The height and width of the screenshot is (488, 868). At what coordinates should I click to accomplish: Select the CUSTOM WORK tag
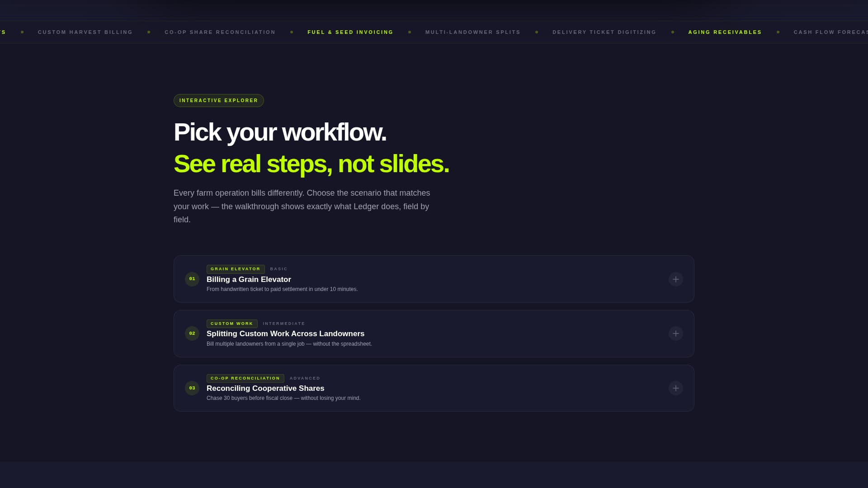pyautogui.click(x=232, y=324)
